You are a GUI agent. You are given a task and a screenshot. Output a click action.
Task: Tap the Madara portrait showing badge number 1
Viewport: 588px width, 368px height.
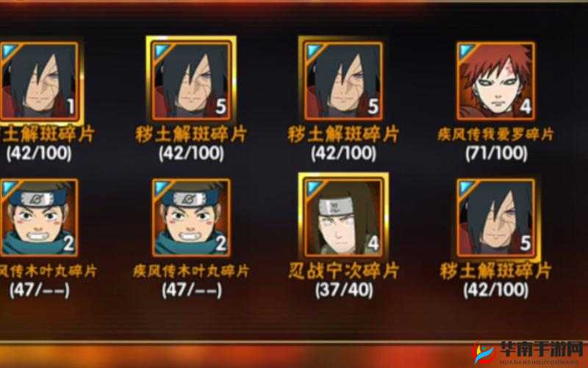(x=39, y=81)
